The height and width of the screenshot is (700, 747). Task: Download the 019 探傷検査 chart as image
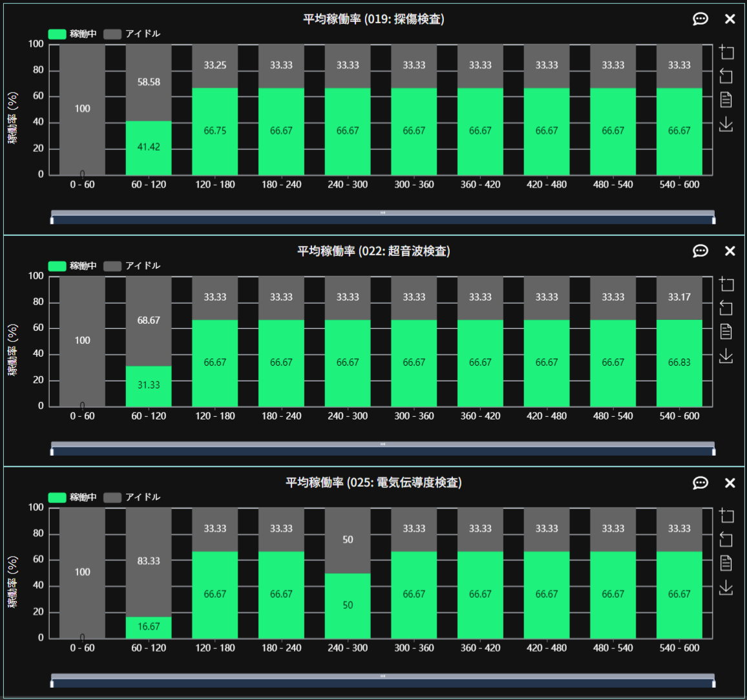(x=726, y=124)
